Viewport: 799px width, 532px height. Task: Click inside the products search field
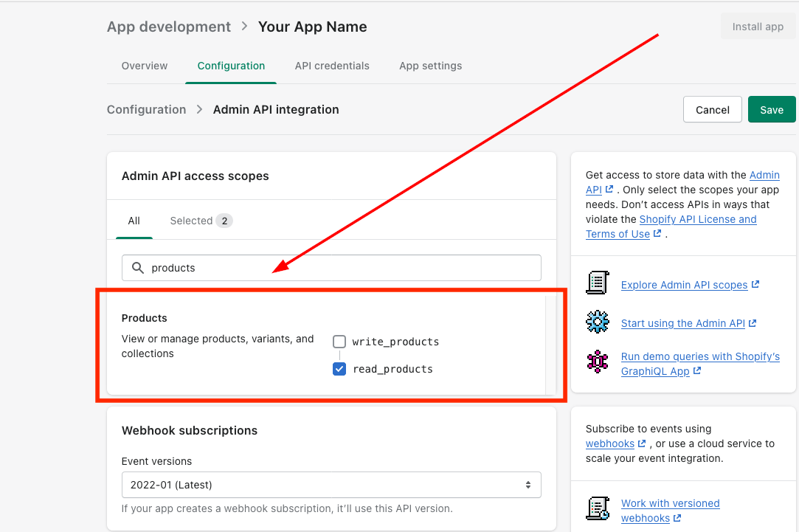339,268
